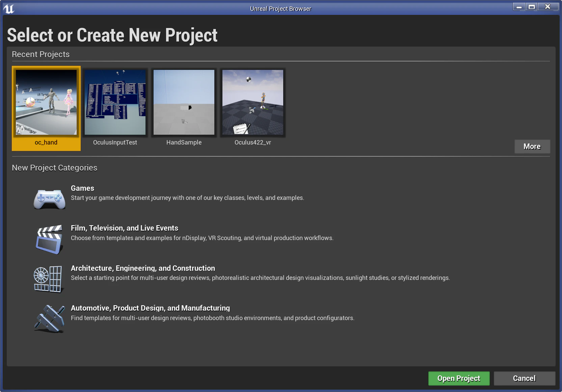Viewport: 562px width, 392px height.
Task: Close the Unreal Project Browser window
Action: pos(548,7)
